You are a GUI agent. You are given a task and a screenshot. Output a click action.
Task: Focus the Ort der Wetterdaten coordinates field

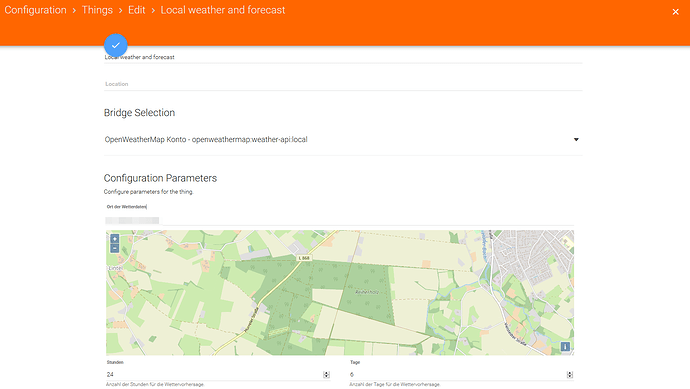[x=340, y=220]
